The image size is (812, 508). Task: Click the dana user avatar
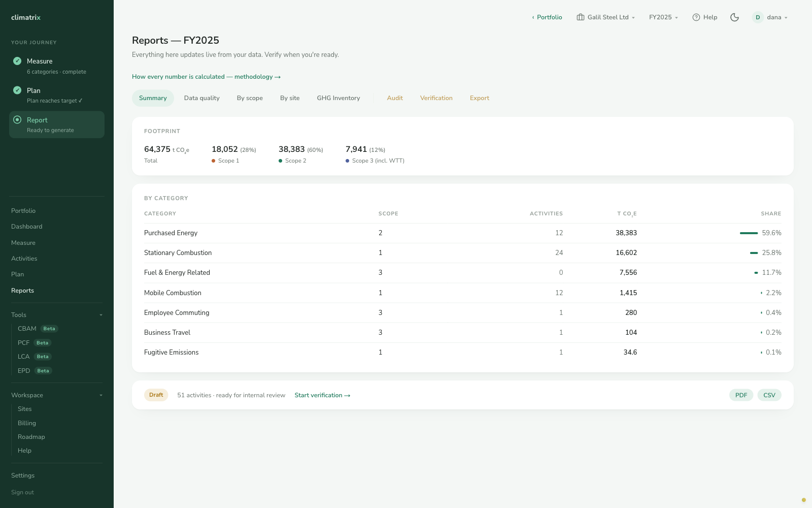point(758,17)
